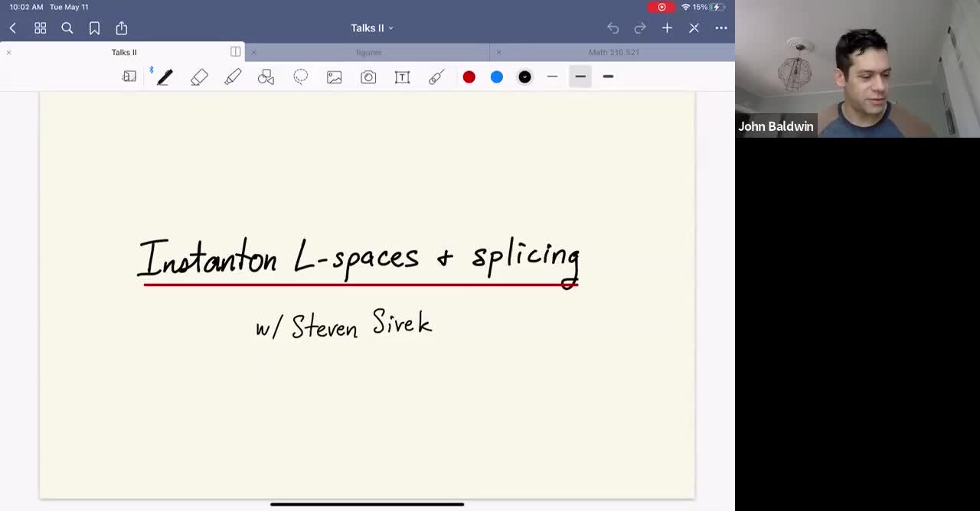
Task: Select the thickest stroke width
Action: tap(608, 76)
